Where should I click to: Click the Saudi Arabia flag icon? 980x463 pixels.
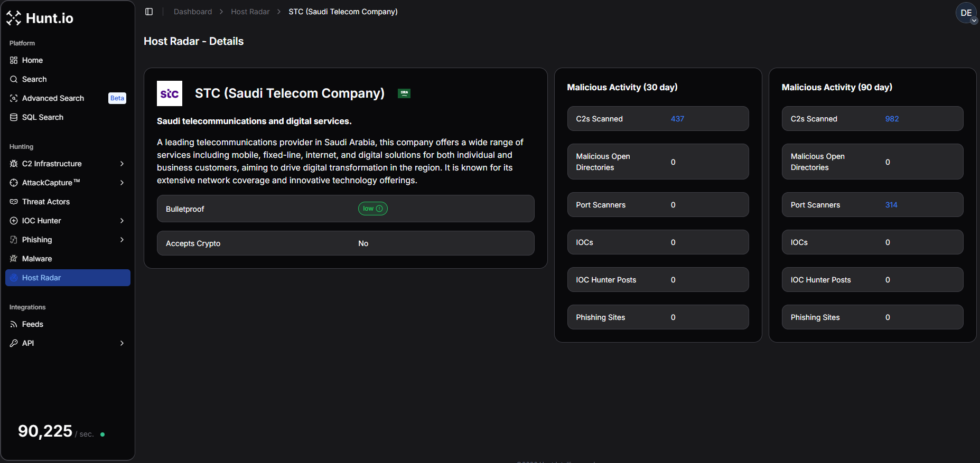click(404, 93)
